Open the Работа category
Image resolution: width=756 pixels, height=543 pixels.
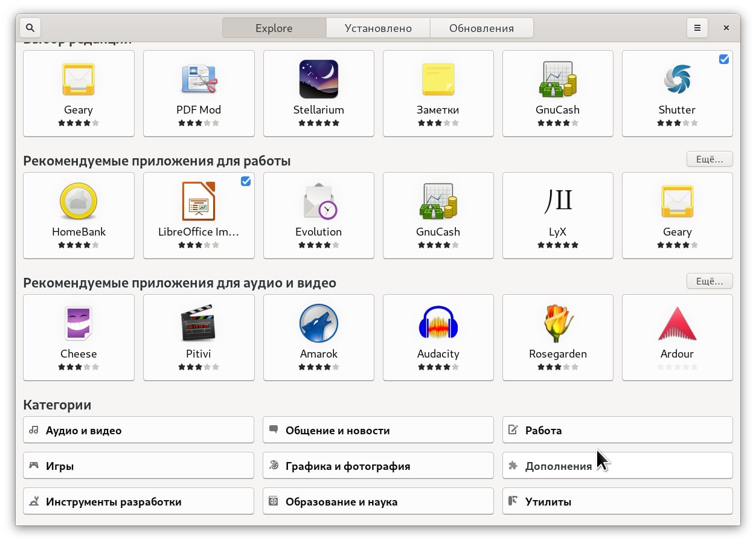618,431
